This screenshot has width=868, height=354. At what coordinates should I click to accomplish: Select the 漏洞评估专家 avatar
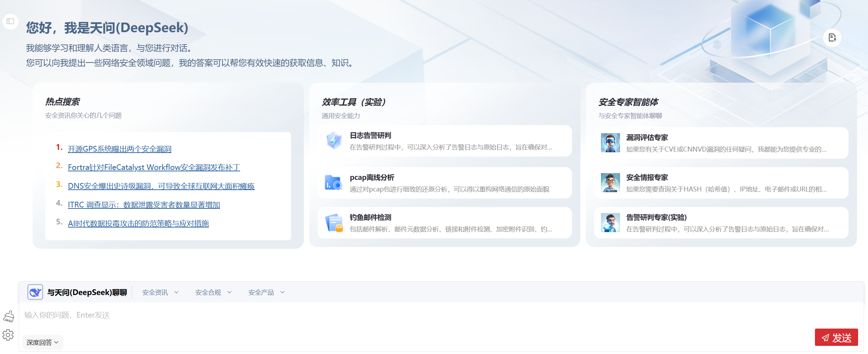(x=610, y=143)
